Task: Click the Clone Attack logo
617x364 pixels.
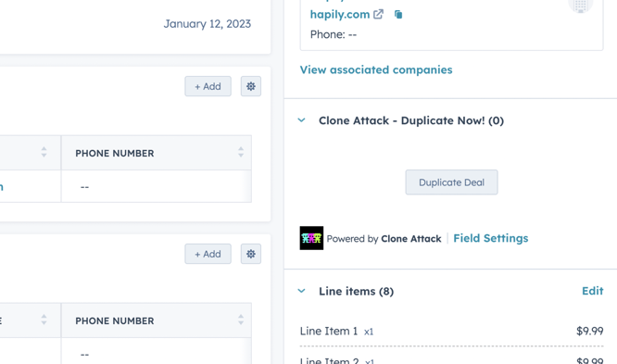Action: pos(311,238)
